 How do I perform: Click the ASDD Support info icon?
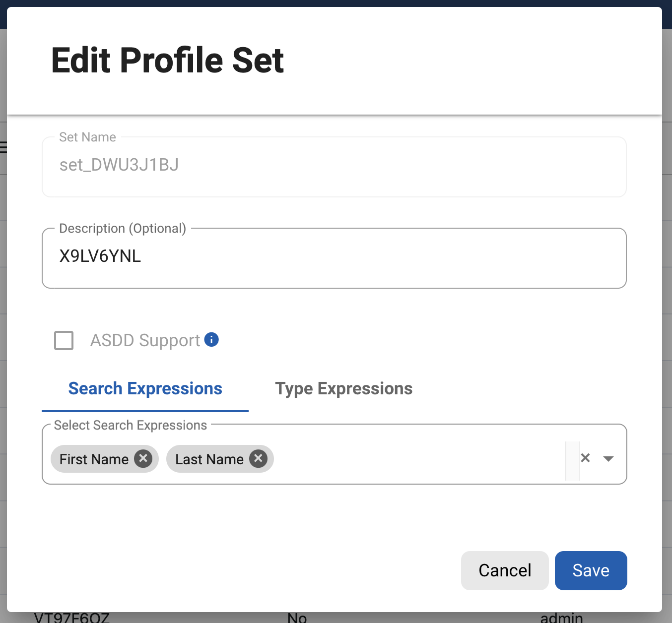point(211,340)
